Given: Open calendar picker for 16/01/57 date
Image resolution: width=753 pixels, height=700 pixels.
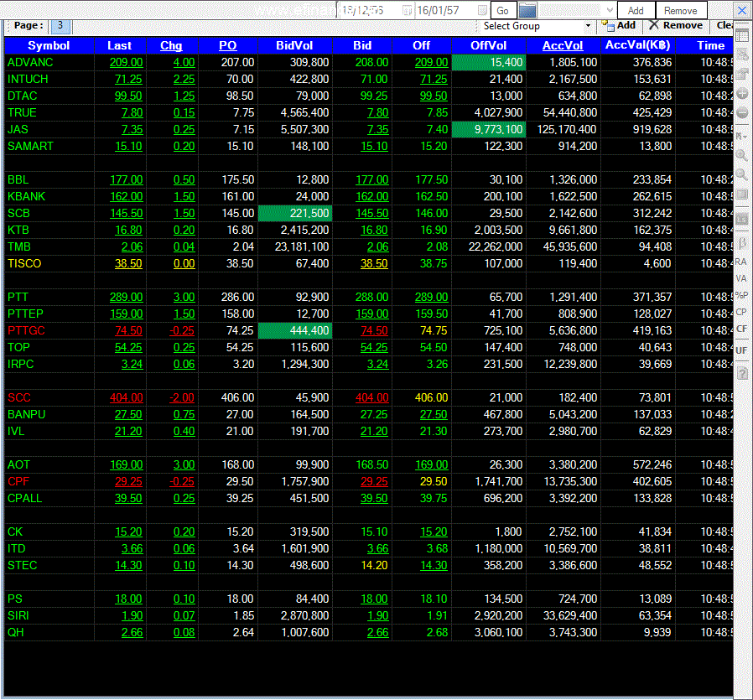Looking at the screenshot, I should (x=483, y=11).
